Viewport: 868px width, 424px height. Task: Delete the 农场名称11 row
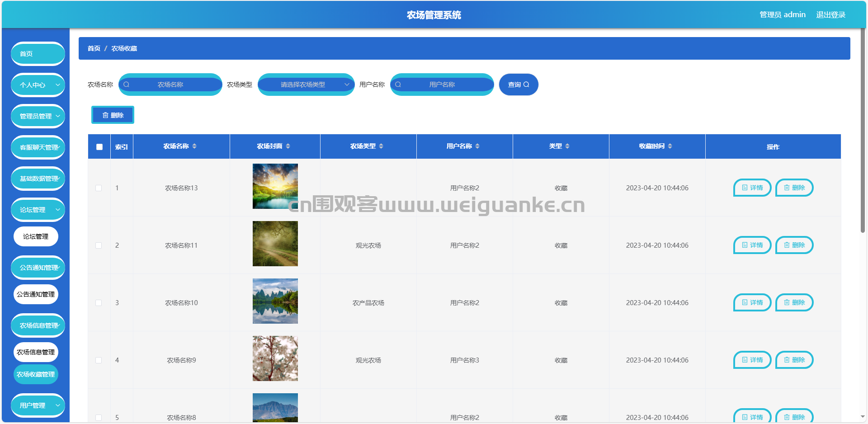(x=794, y=245)
